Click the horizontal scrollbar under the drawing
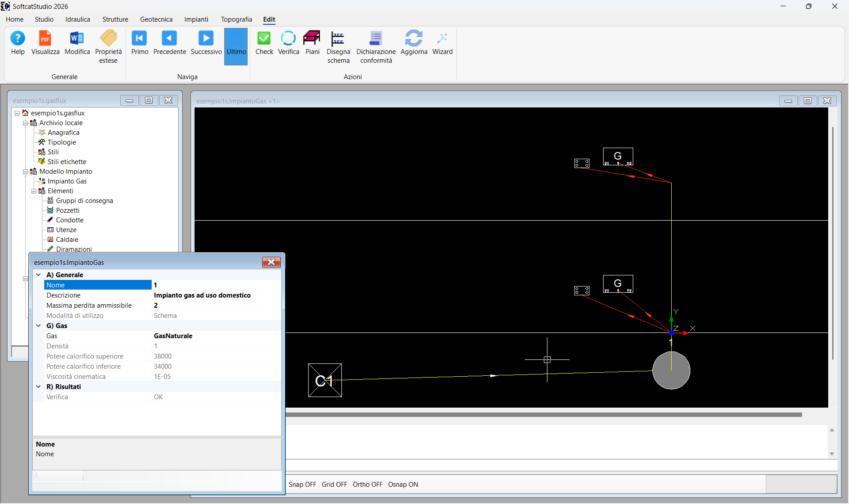This screenshot has width=849, height=504. tap(543, 415)
